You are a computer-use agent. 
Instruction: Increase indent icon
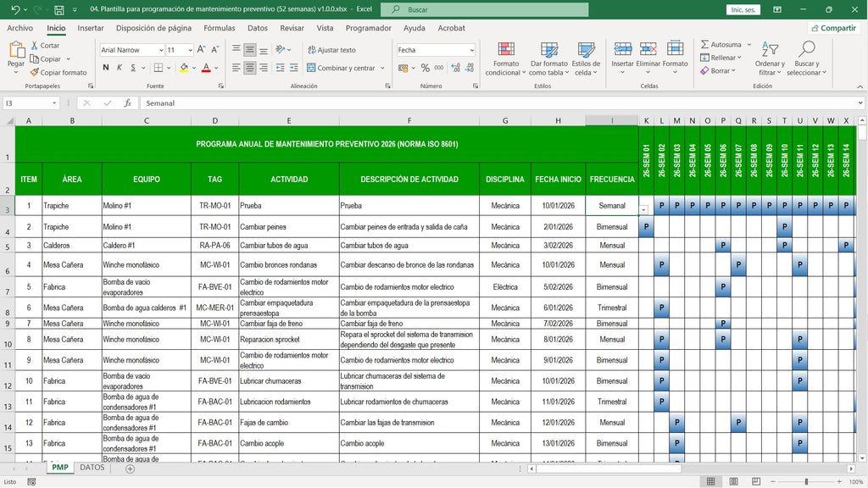click(x=294, y=68)
